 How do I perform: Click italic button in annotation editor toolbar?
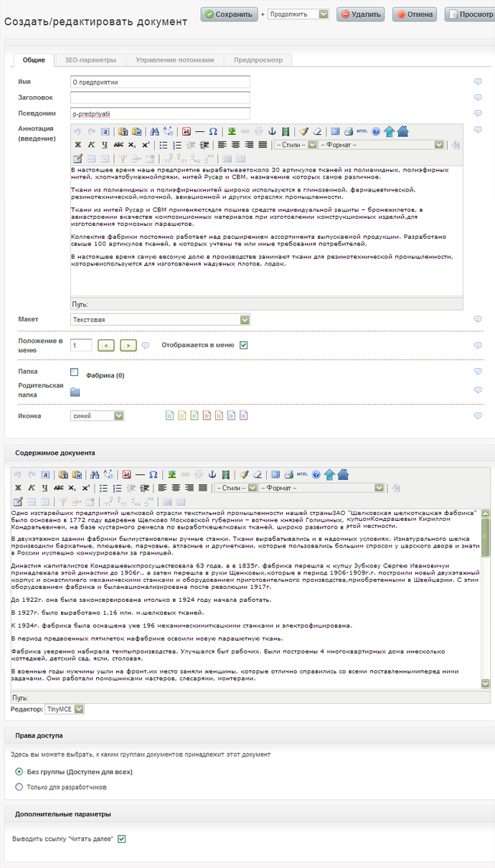[92, 145]
